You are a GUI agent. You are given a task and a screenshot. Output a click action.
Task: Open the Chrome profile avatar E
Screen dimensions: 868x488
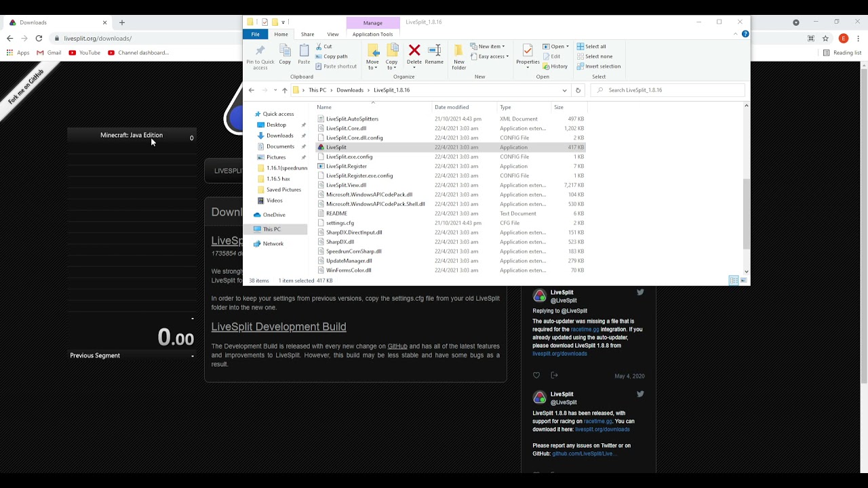844,39
